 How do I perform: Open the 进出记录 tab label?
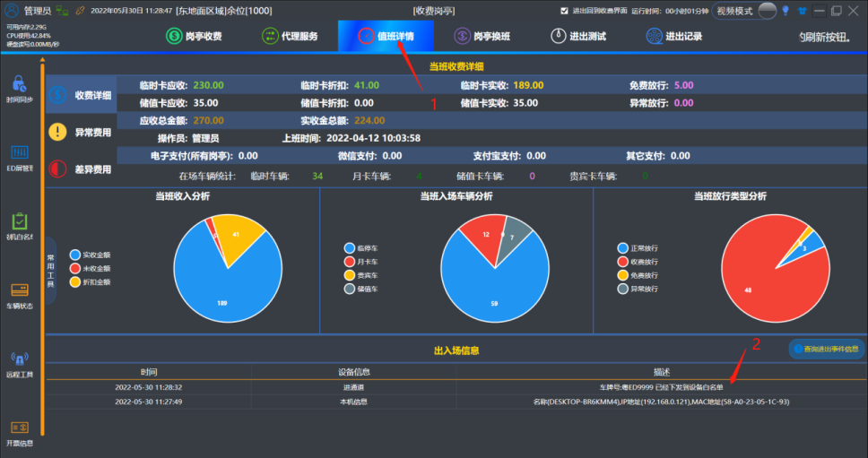pyautogui.click(x=683, y=37)
